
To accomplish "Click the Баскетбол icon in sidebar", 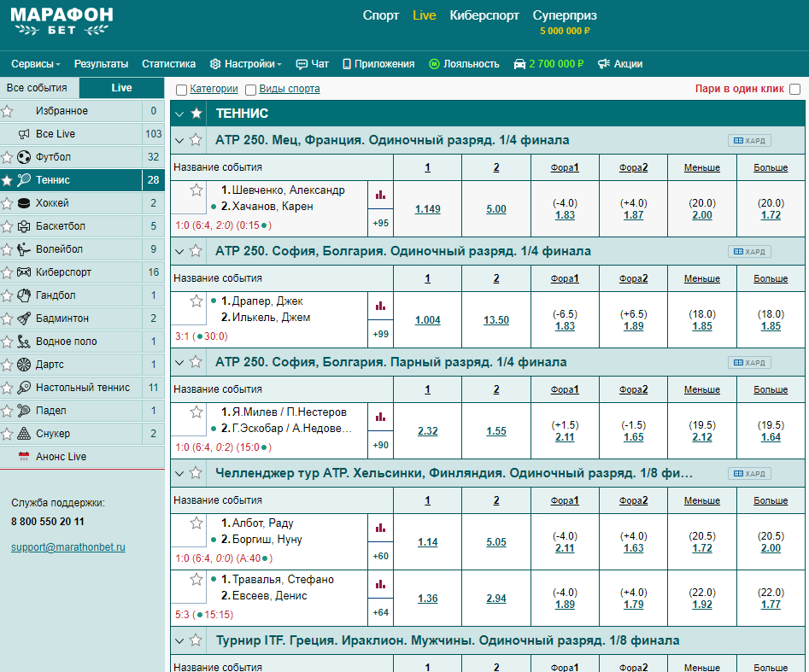I will tap(24, 226).
